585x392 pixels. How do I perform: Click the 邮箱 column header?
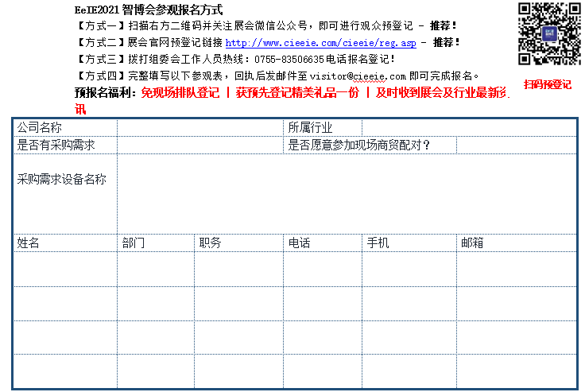[472, 243]
